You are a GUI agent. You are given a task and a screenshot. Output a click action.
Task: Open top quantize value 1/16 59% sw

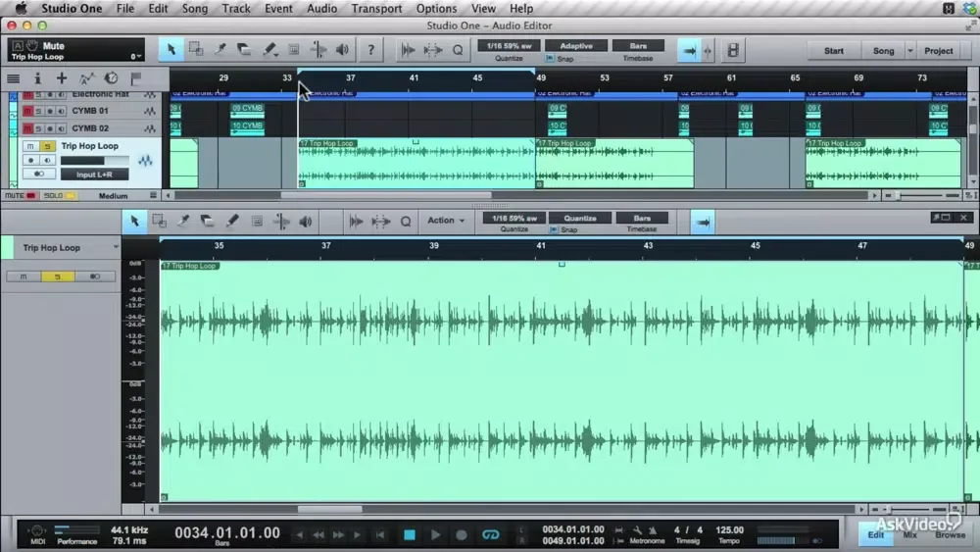tap(509, 46)
